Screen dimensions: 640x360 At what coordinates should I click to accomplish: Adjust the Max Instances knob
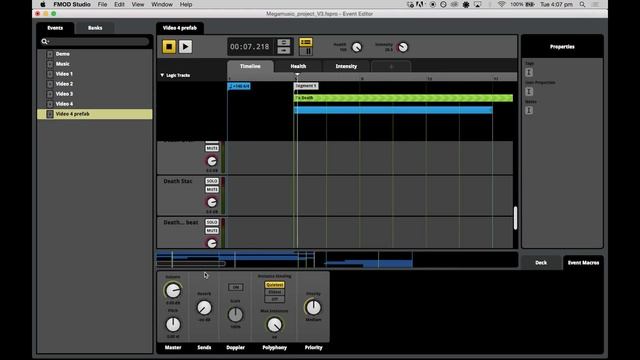point(275,325)
